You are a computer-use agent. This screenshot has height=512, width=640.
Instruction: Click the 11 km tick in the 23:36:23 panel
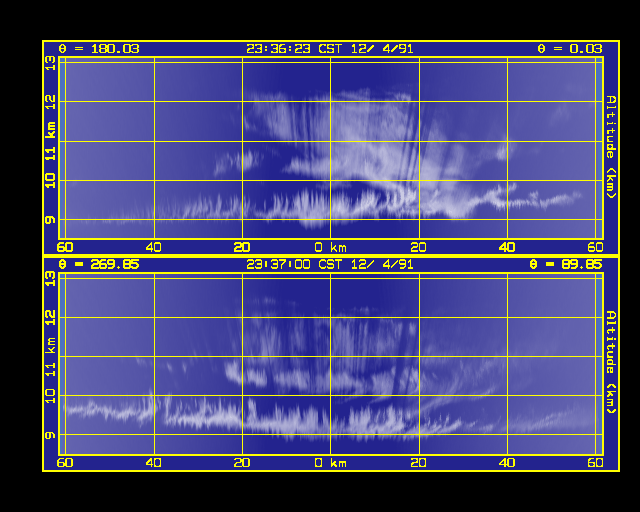(50, 142)
